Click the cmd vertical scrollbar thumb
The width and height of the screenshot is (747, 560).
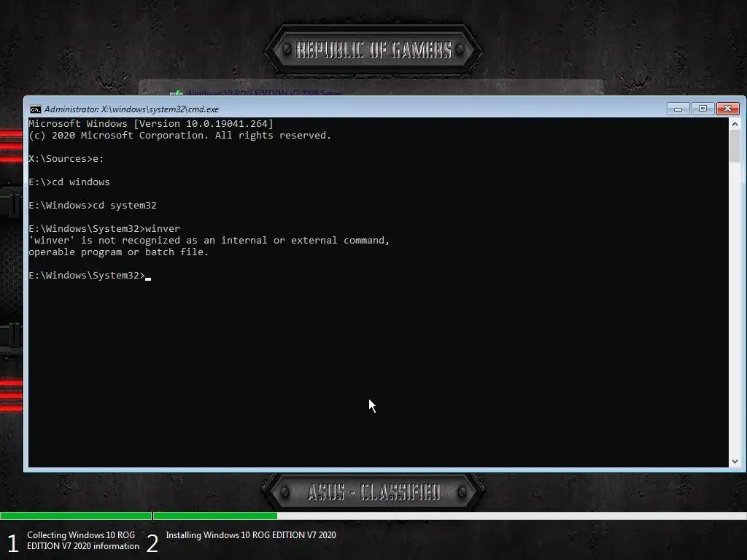click(x=735, y=146)
